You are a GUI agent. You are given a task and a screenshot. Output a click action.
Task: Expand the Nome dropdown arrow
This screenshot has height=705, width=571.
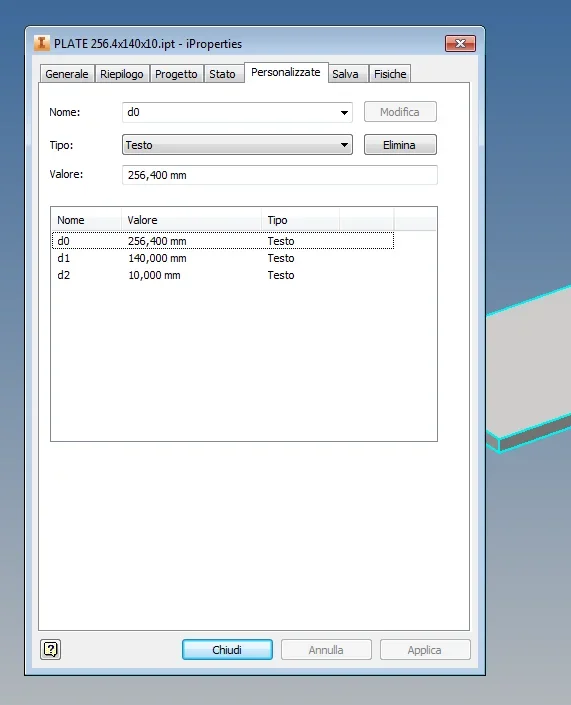point(344,112)
